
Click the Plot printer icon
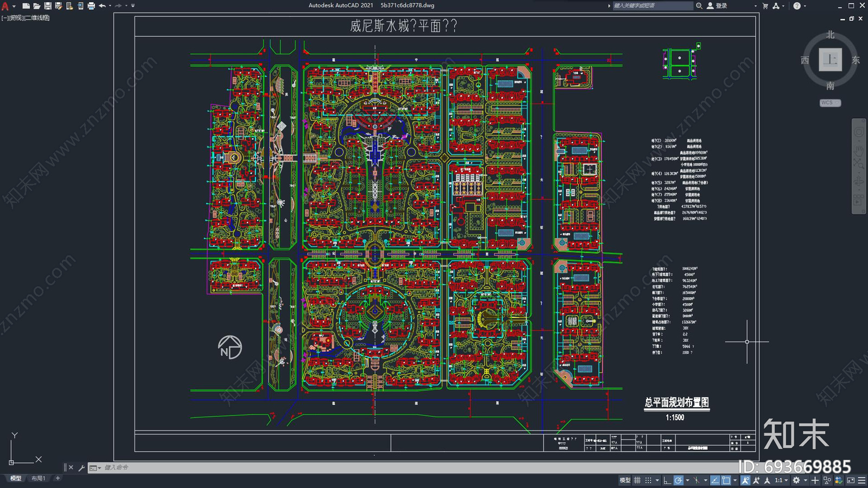pos(91,5)
